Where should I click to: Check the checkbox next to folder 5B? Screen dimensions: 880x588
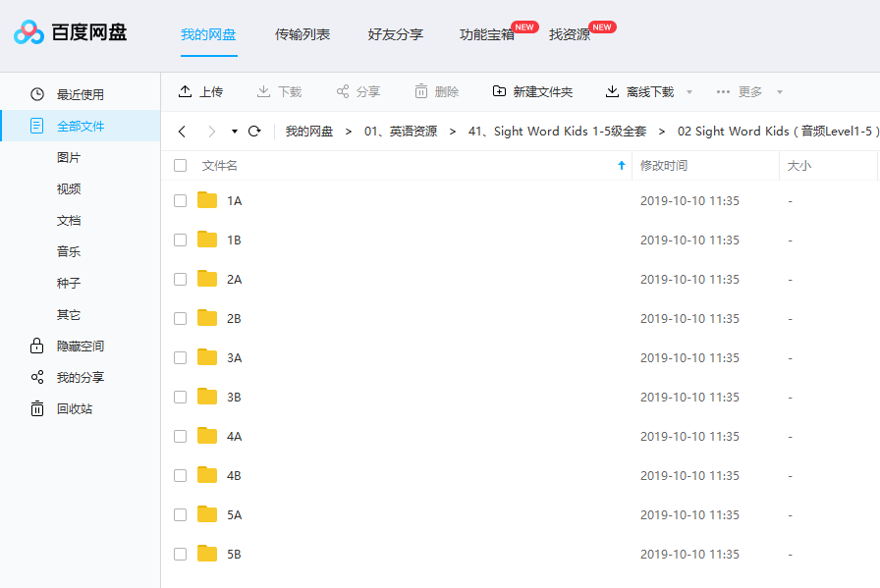click(180, 554)
